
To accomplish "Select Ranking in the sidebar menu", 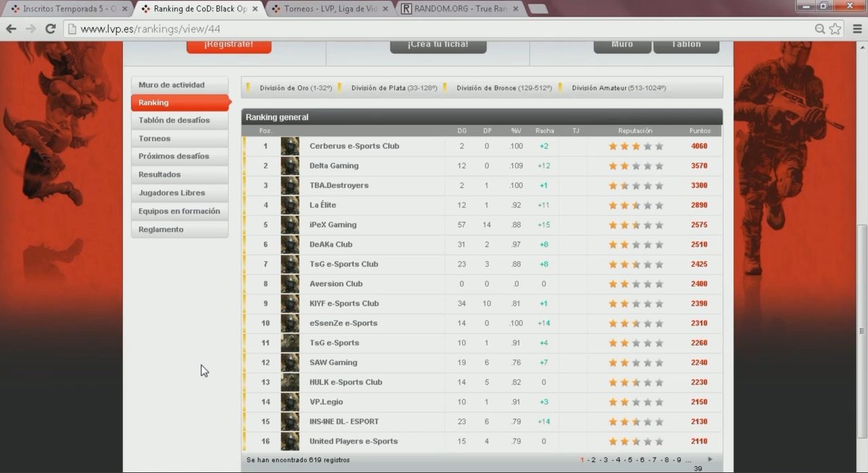I will pyautogui.click(x=179, y=103).
